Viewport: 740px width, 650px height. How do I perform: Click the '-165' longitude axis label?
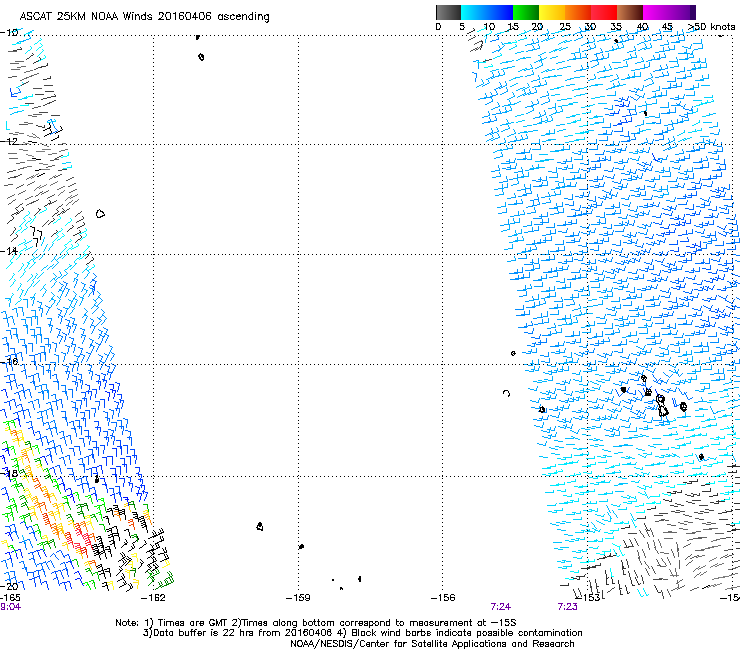[10, 598]
